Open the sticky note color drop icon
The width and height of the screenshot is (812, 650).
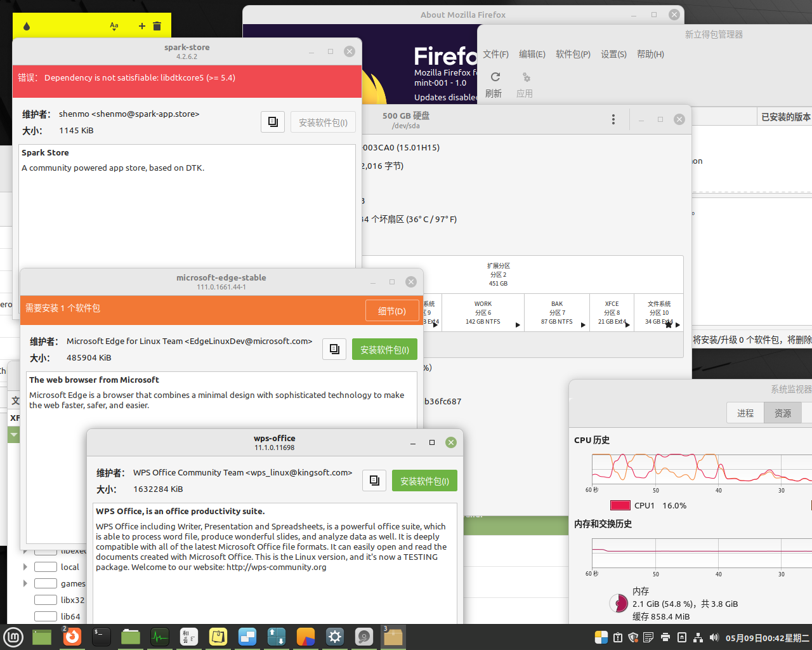[x=26, y=26]
